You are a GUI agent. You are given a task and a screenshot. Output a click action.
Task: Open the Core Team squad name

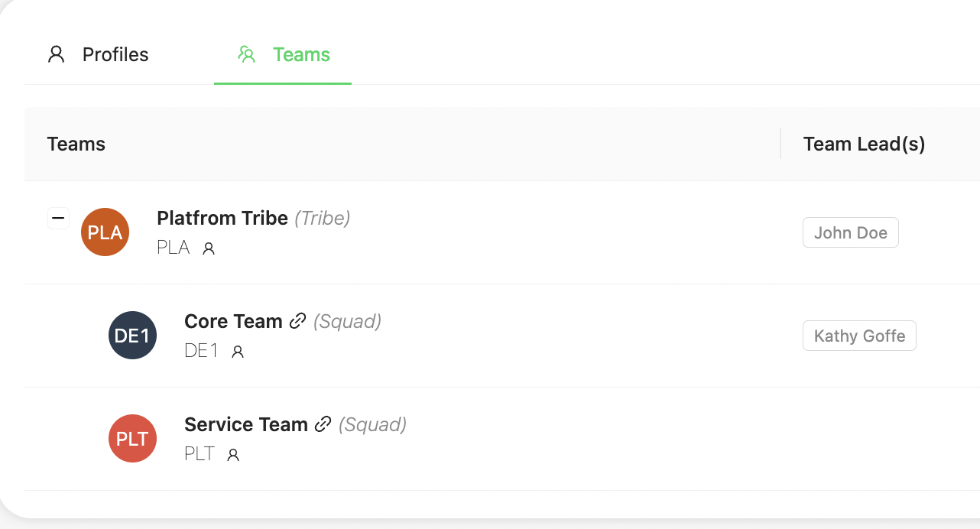233,322
